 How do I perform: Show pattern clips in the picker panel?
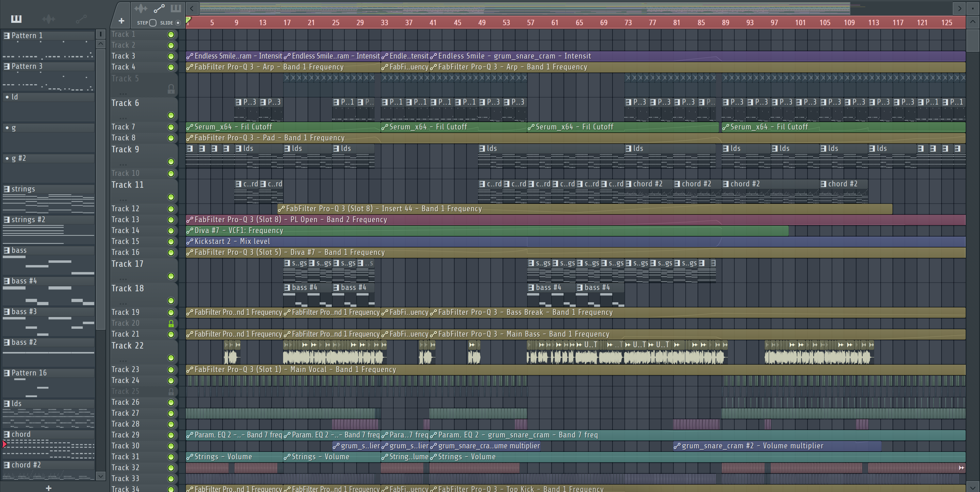tap(16, 18)
